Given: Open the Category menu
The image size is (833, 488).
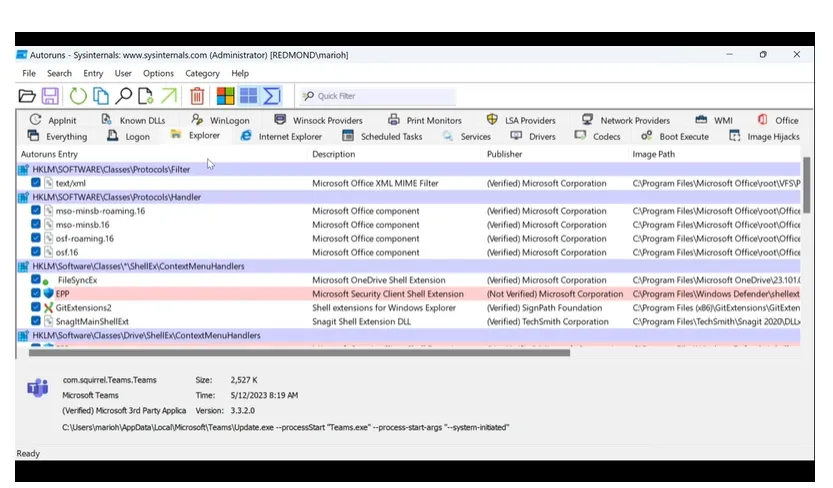Looking at the screenshot, I should [202, 73].
